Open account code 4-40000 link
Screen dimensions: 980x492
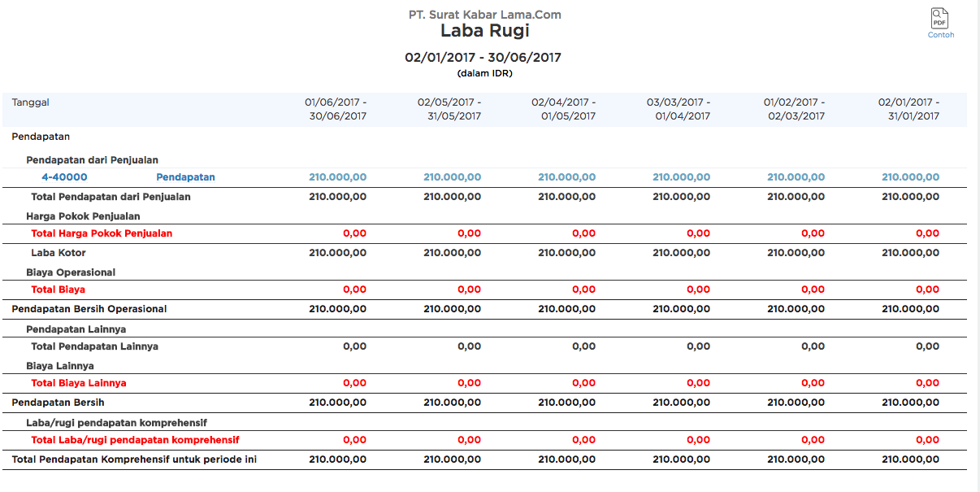64,177
